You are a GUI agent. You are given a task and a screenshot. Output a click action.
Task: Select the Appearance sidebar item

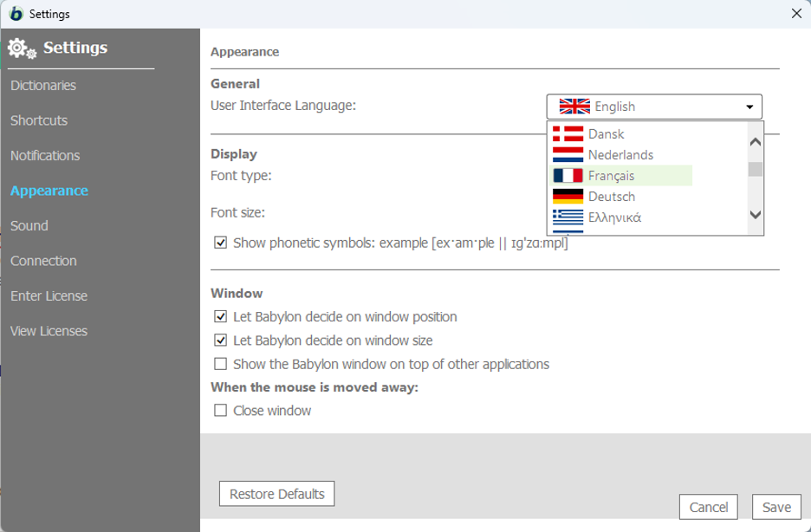[49, 191]
